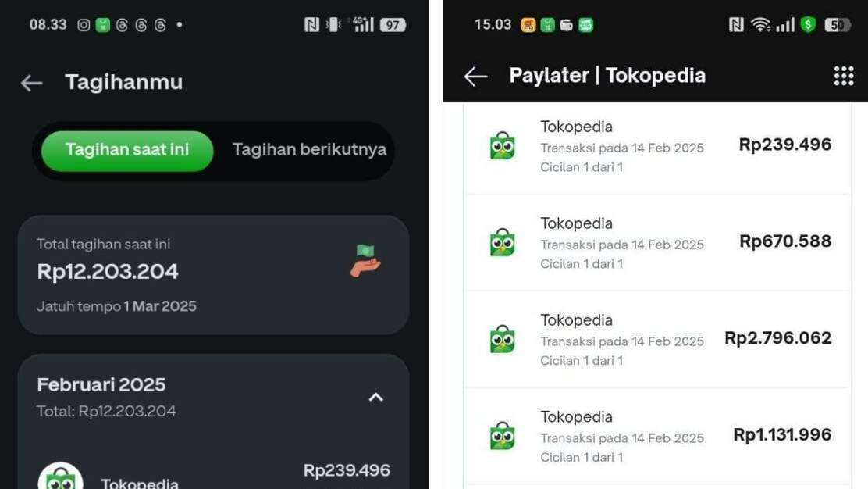Image resolution: width=868 pixels, height=489 pixels.
Task: Switch to Tagihan berikutnya tab
Action: [x=309, y=149]
